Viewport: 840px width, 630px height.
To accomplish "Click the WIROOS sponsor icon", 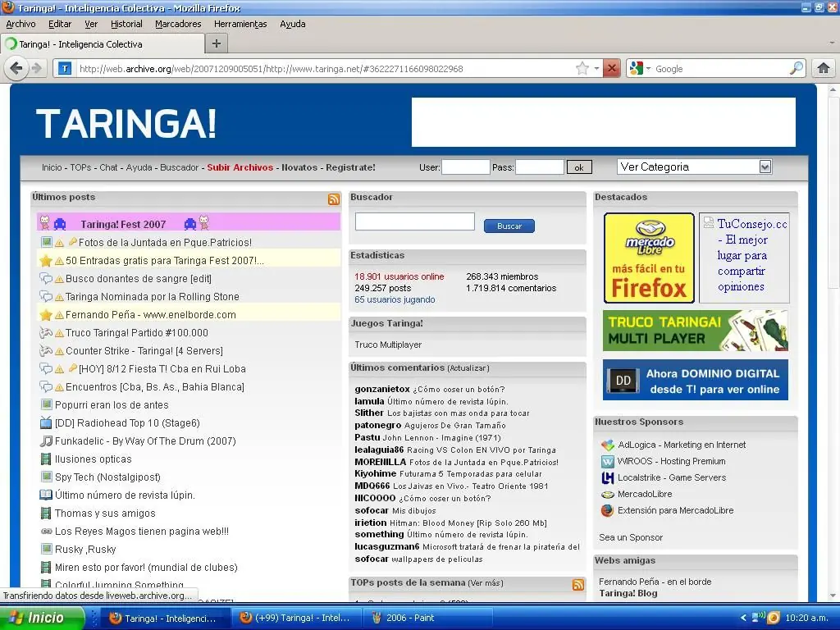I will 607,461.
